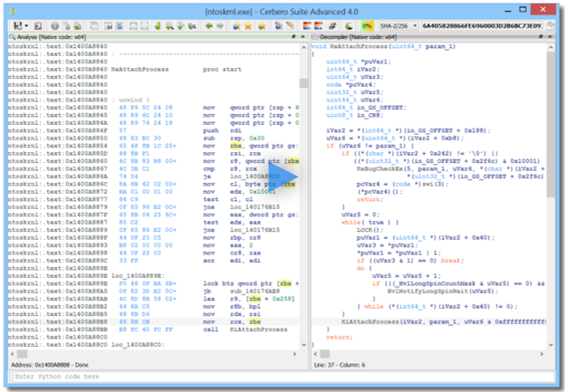This screenshot has height=392, width=565.
Task: Click the page with green down-arrow icon
Action: click(x=181, y=26)
